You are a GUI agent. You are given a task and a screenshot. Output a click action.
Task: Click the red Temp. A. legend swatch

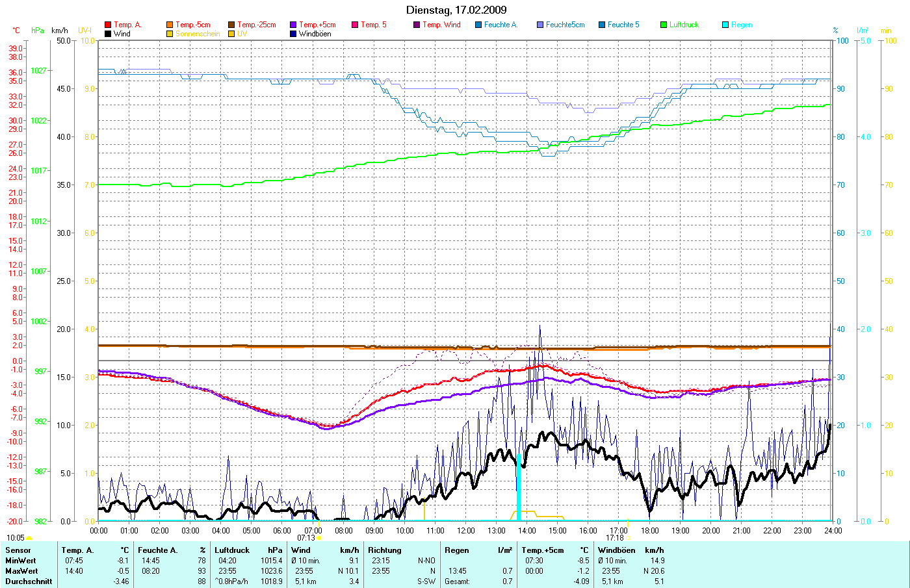click(x=108, y=25)
